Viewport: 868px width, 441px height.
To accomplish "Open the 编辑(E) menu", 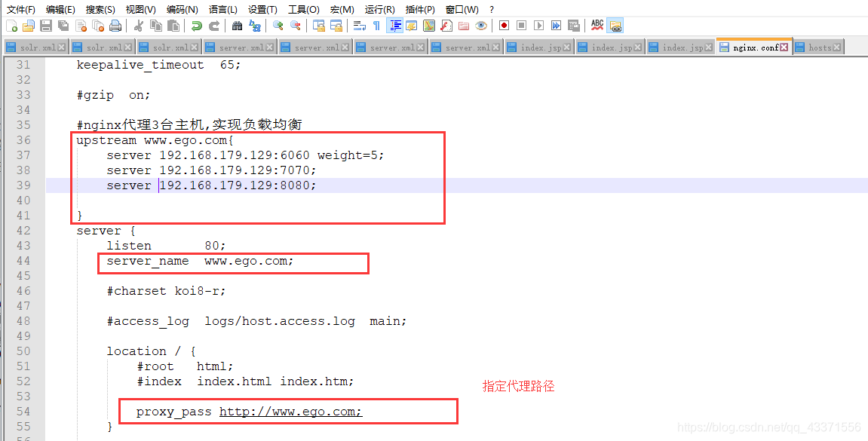I will pos(60,9).
